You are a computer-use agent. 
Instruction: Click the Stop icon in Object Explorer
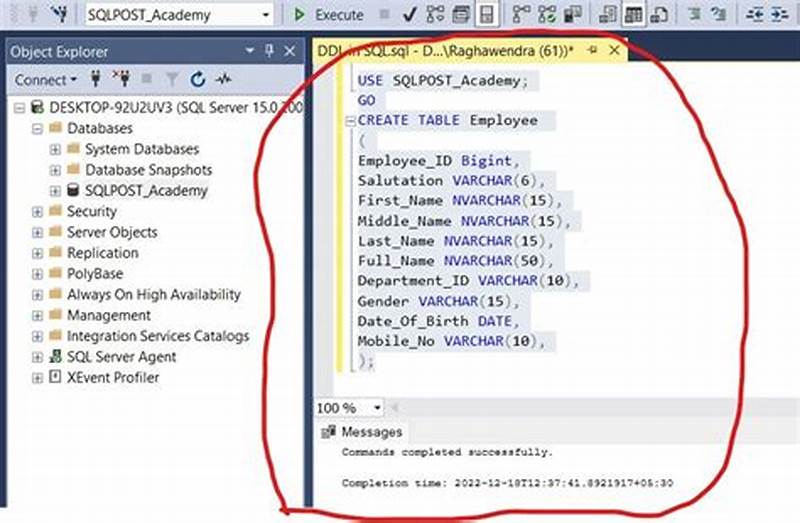pos(147,79)
